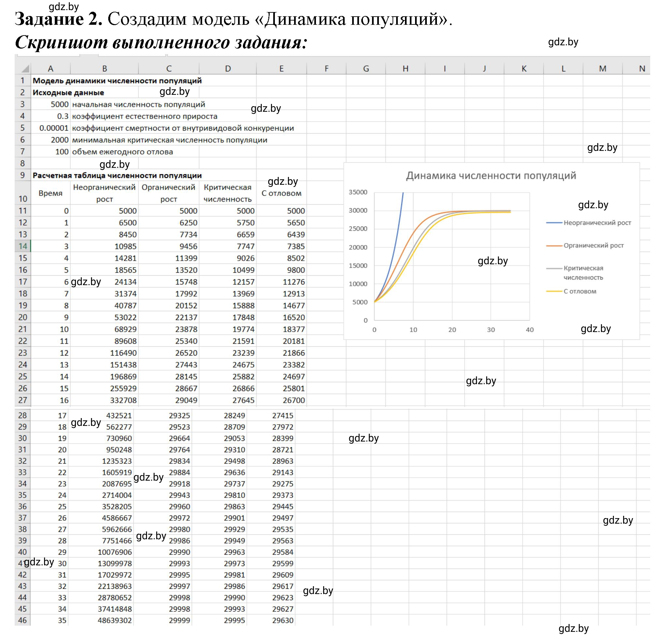Screen dimensions: 672x639
Task: Click 'коэффициент естественного прироста' label
Action: click(x=144, y=116)
